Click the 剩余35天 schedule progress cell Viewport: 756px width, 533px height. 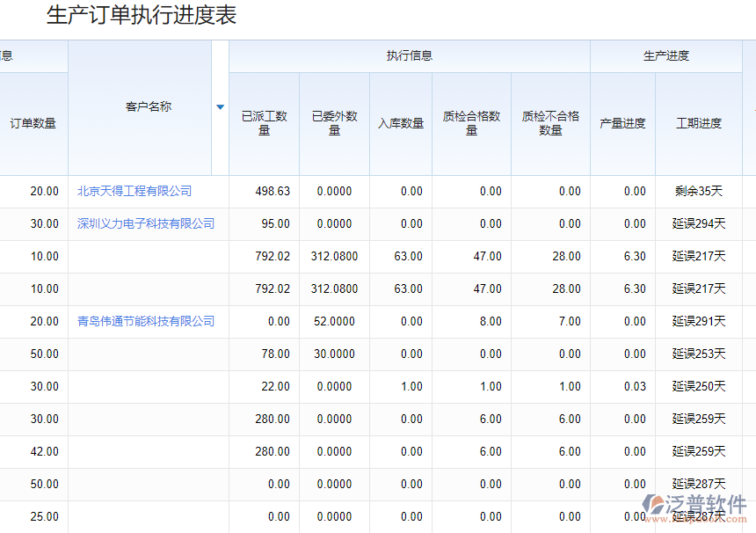[699, 191]
